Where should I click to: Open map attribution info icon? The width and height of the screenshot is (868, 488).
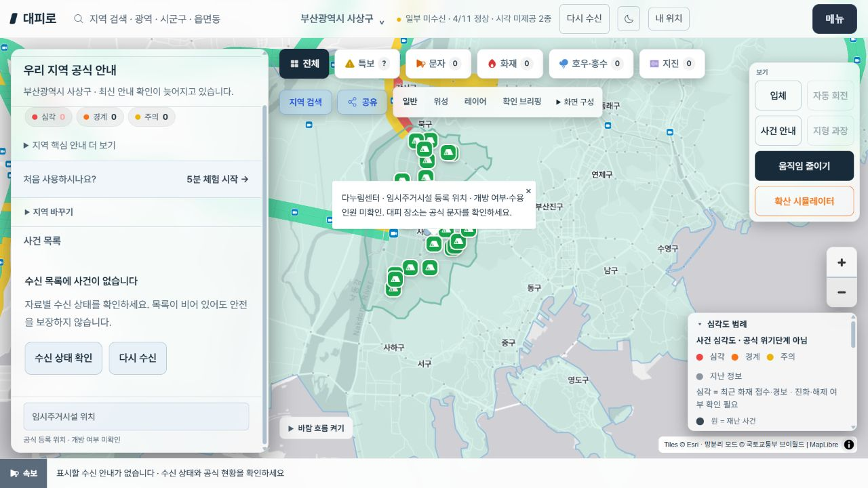pos(848,445)
